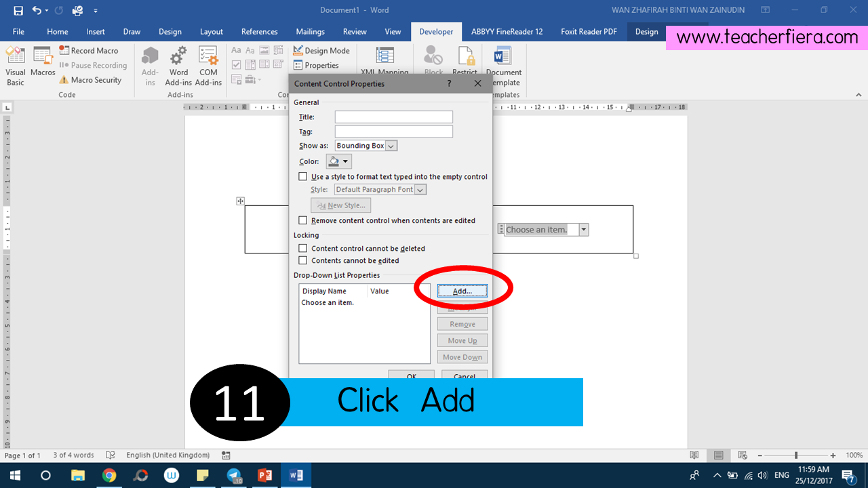This screenshot has width=868, height=488.
Task: Check Content control cannot be deleted
Action: point(302,248)
